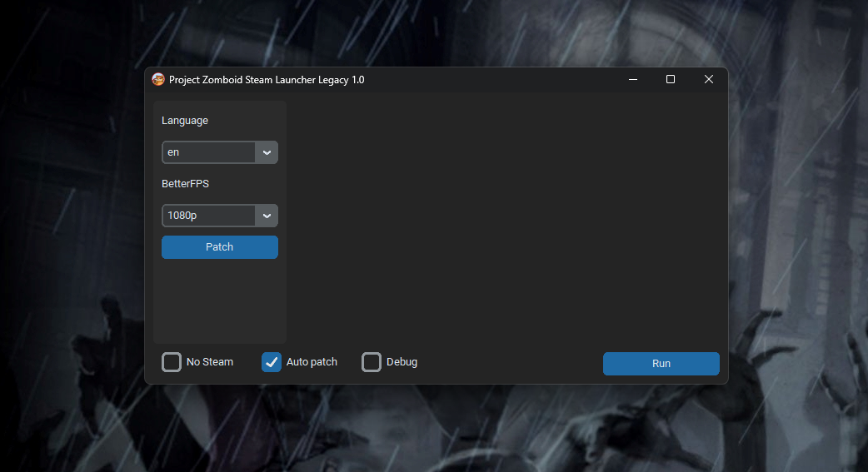The width and height of the screenshot is (868, 472).
Task: Open the Language dropdown arrow
Action: point(267,152)
